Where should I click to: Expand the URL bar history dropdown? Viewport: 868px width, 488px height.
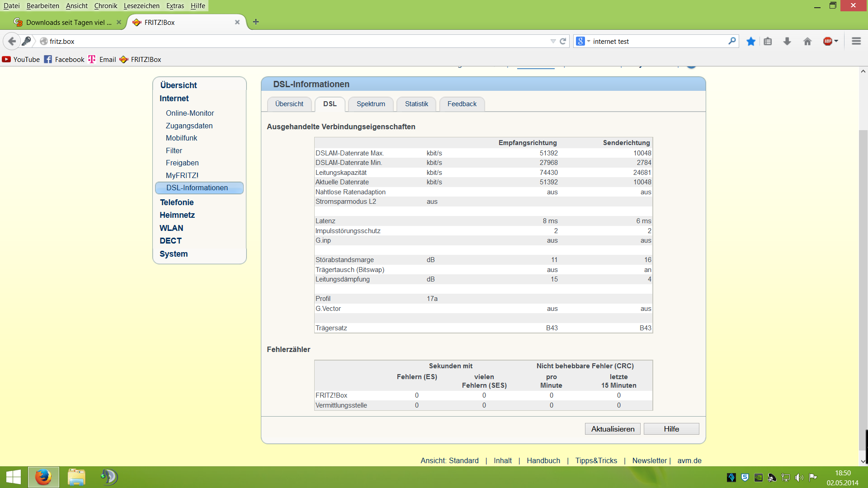[553, 41]
